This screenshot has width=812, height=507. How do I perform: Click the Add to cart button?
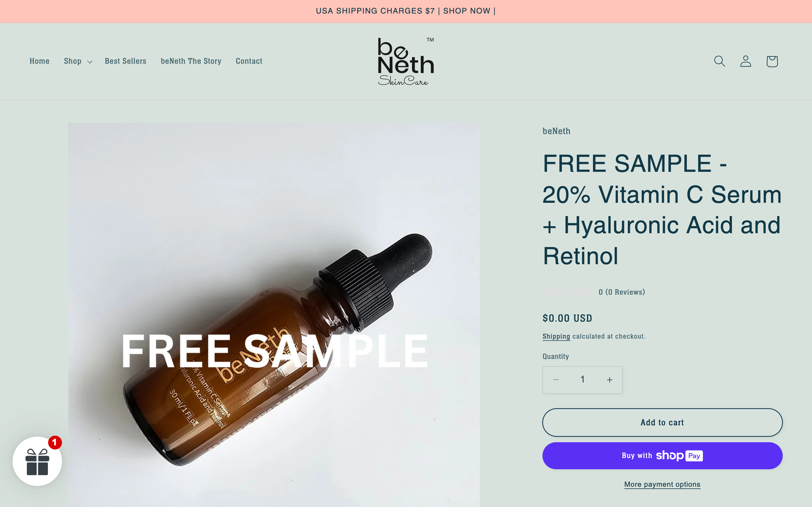click(662, 422)
